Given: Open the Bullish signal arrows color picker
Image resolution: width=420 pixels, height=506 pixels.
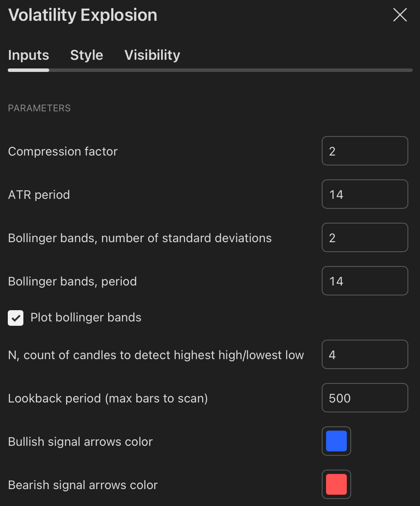Looking at the screenshot, I should [336, 441].
